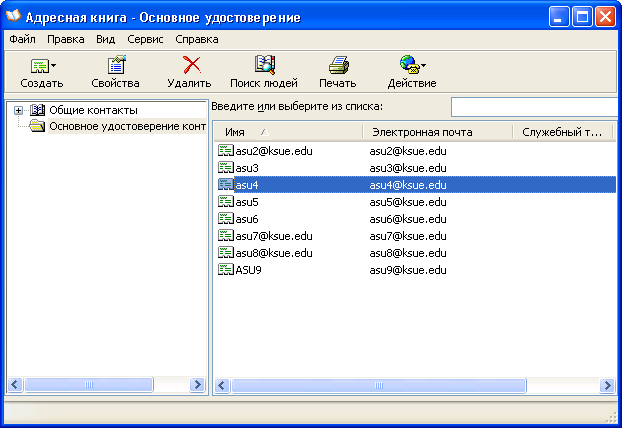Open the Действие dropdown arrow
This screenshot has height=428, width=622.
pyautogui.click(x=423, y=65)
